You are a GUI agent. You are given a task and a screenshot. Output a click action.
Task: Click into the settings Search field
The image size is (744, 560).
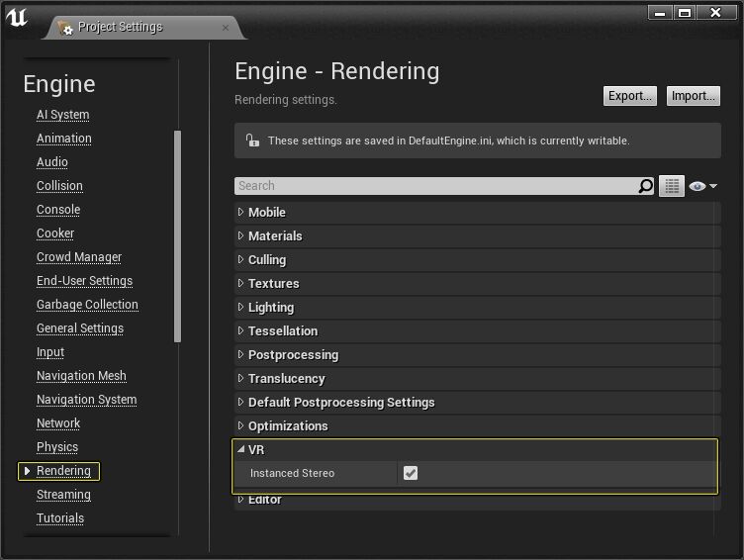coord(435,186)
